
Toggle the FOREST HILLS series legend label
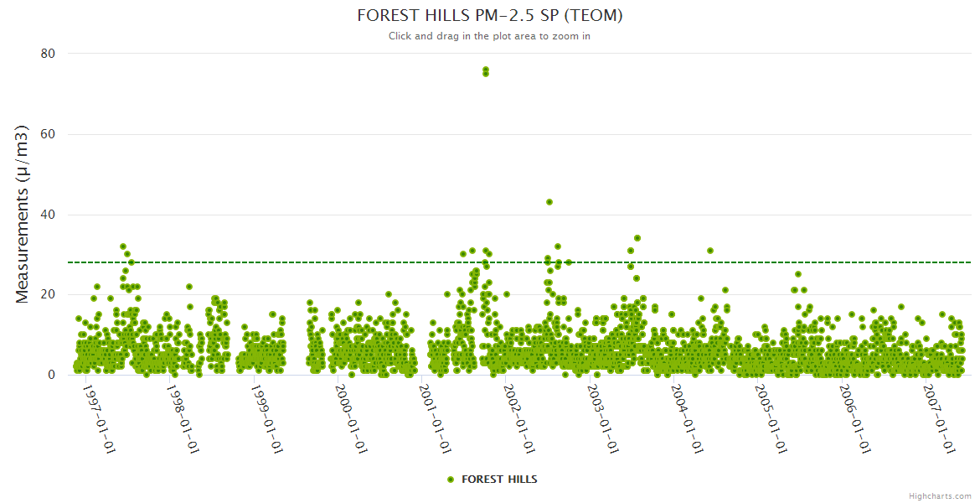coord(499,480)
